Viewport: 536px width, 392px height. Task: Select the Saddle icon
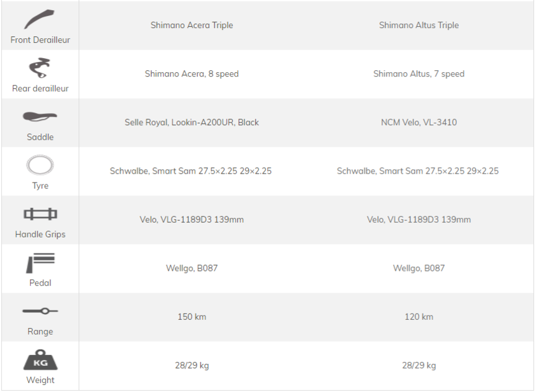point(40,117)
